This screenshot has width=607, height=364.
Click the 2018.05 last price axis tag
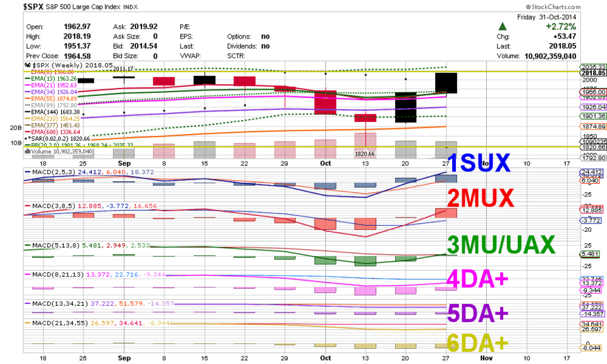tap(593, 73)
